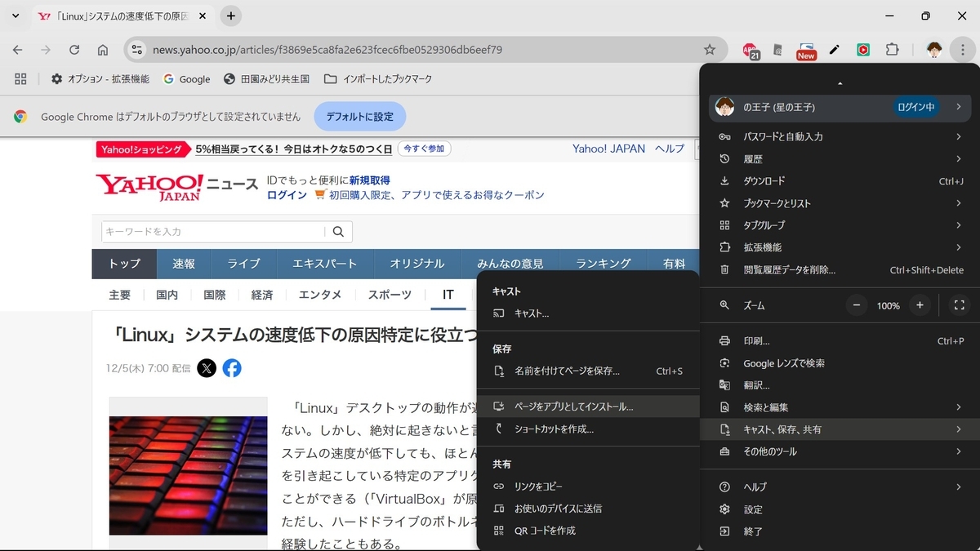Image resolution: width=980 pixels, height=551 pixels.
Task: Select the エンタメ category
Action: click(x=320, y=295)
